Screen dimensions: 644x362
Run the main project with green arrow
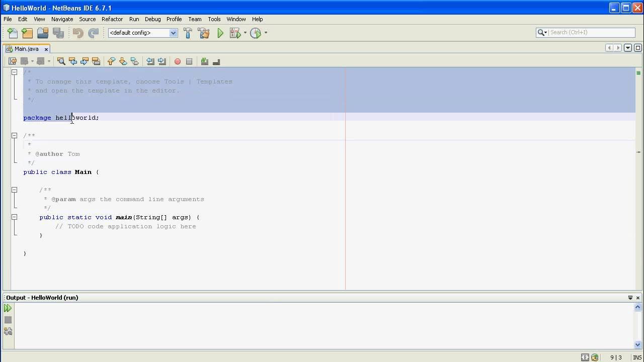tap(220, 33)
